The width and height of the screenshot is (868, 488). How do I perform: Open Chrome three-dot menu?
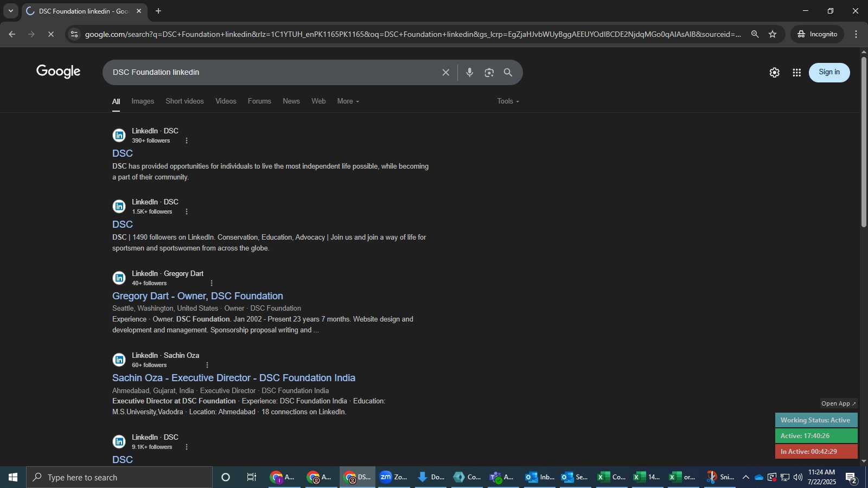click(x=856, y=34)
